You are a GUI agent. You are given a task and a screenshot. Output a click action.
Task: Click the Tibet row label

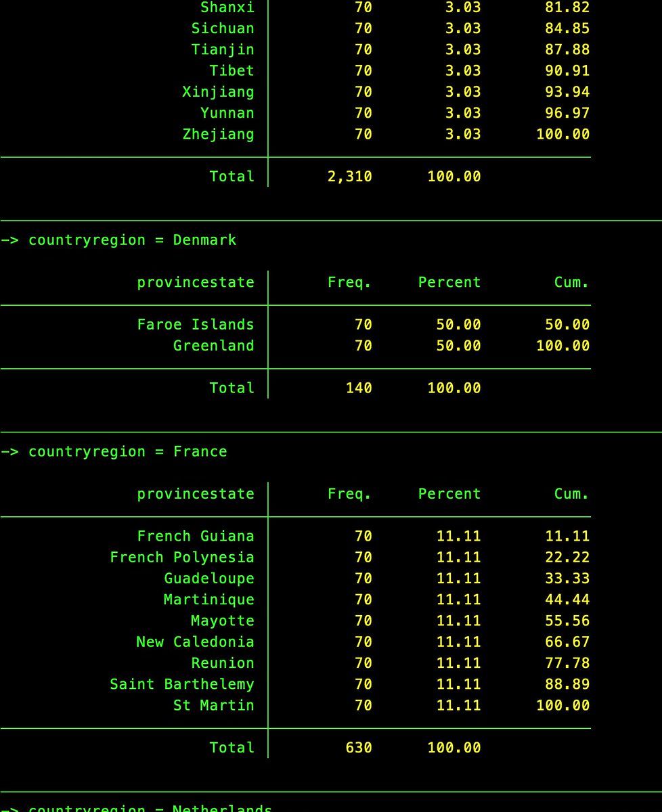tap(231, 70)
